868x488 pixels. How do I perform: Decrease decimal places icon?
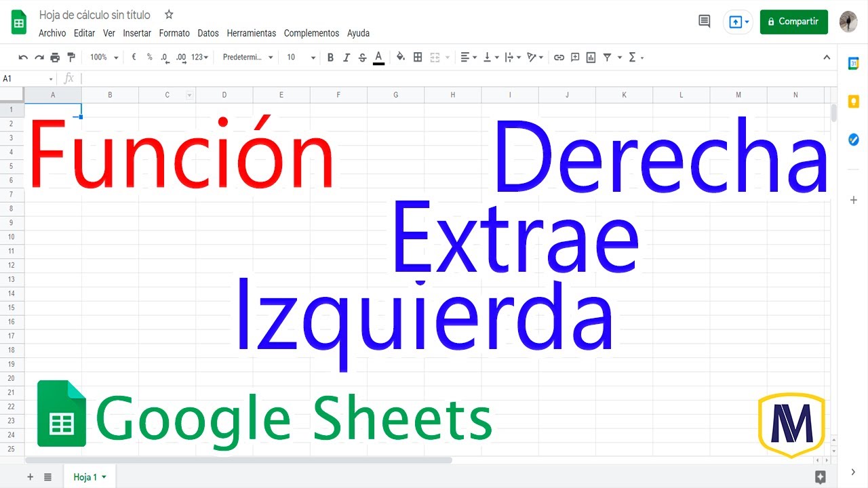165,58
